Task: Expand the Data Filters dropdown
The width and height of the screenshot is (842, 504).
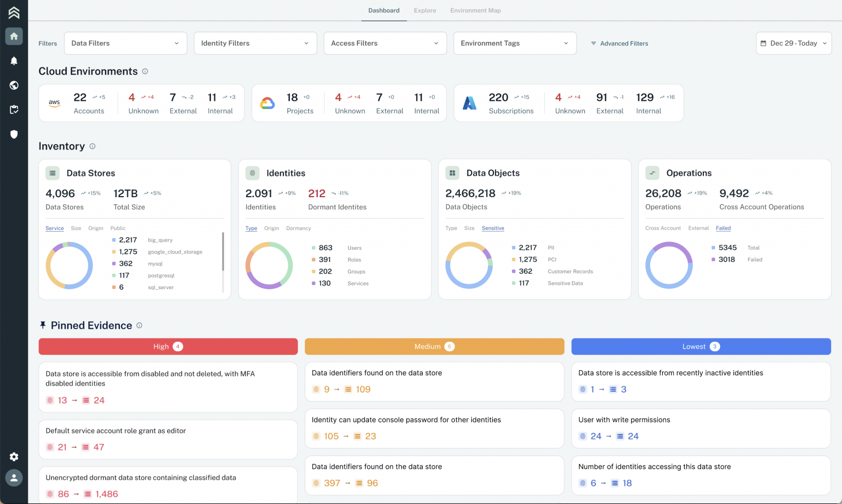Action: (x=125, y=43)
